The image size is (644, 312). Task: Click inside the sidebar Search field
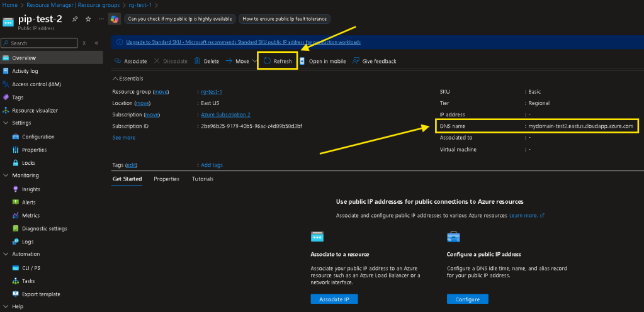click(41, 43)
